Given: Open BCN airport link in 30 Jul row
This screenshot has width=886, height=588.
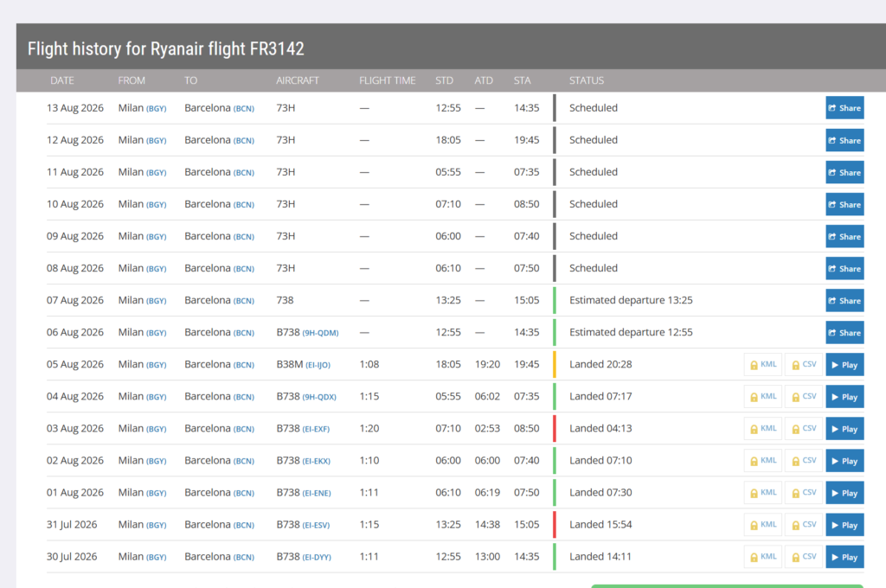Looking at the screenshot, I should pos(243,558).
